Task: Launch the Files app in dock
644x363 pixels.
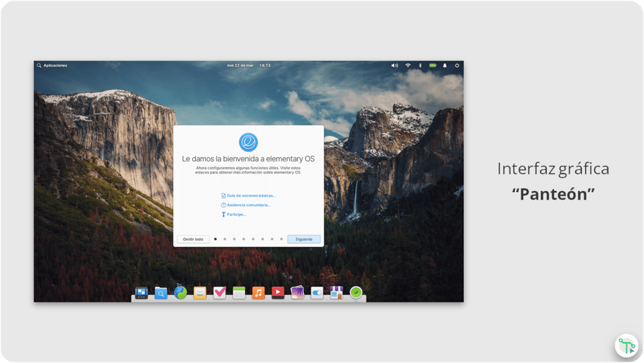Action: point(161,293)
